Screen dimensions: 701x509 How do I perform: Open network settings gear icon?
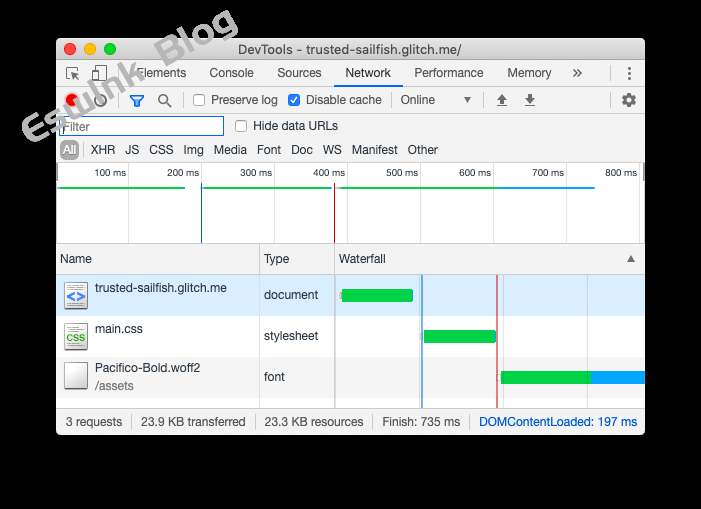click(x=628, y=100)
